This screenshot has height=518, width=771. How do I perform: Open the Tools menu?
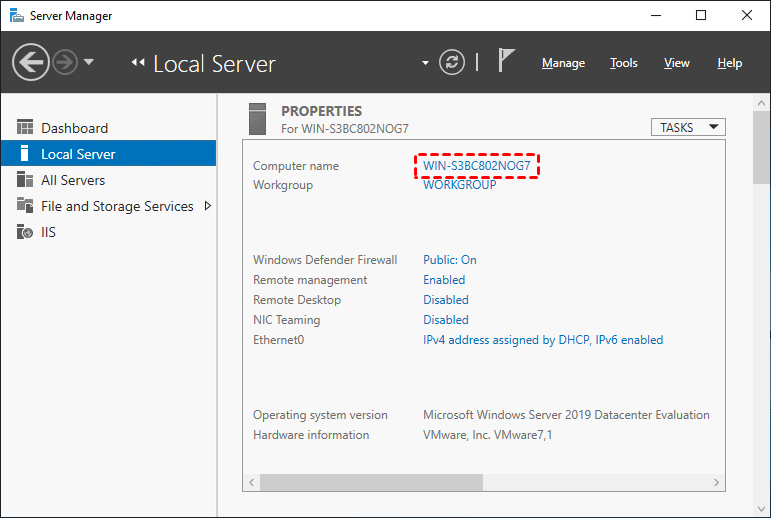point(623,63)
